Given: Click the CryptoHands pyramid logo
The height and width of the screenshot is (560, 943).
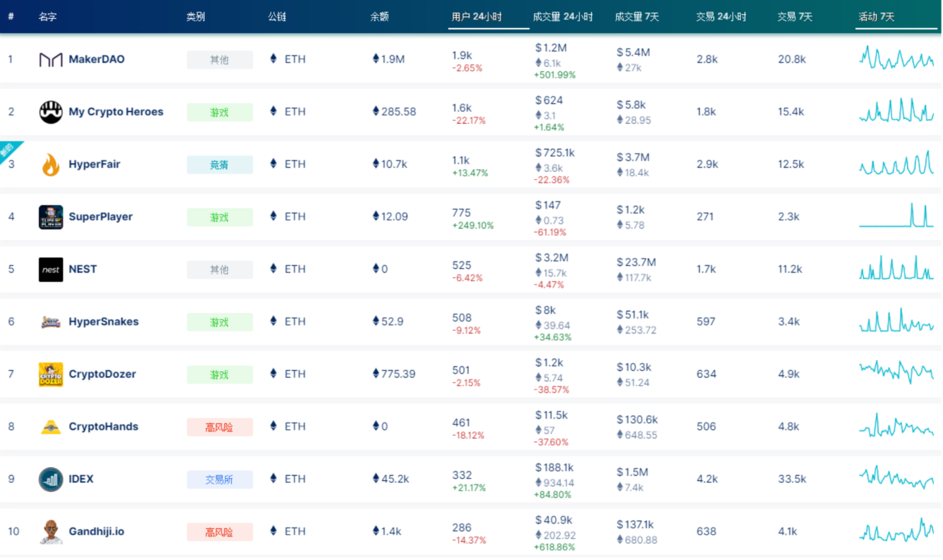Looking at the screenshot, I should (x=50, y=427).
